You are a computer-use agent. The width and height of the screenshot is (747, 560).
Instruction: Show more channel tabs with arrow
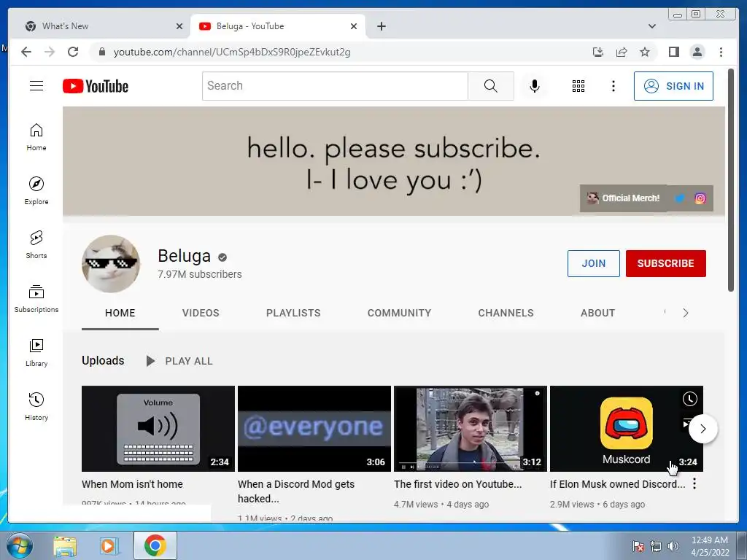pos(685,313)
